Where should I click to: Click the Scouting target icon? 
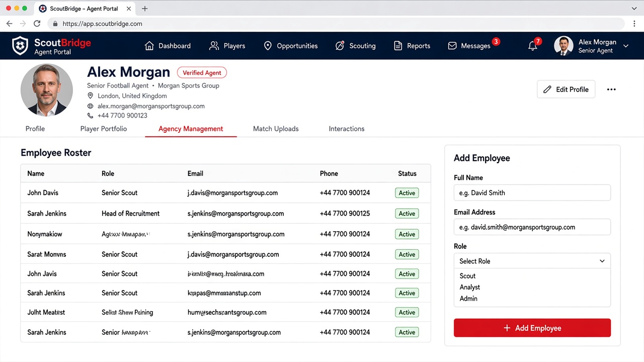pos(340,46)
